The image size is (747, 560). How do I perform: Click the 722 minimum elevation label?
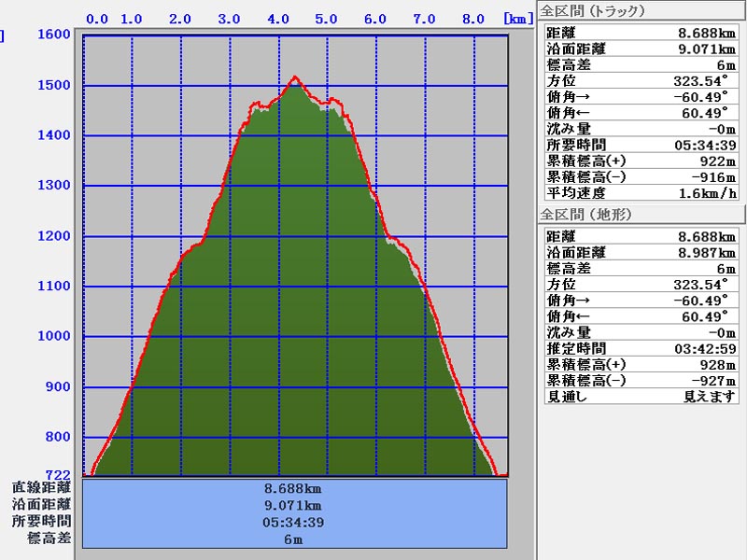click(x=60, y=474)
